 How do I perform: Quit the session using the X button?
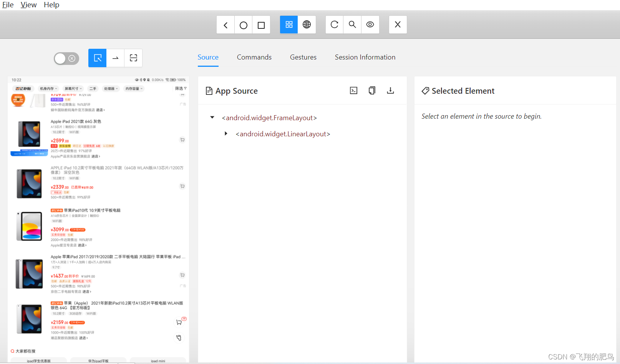pos(398,24)
